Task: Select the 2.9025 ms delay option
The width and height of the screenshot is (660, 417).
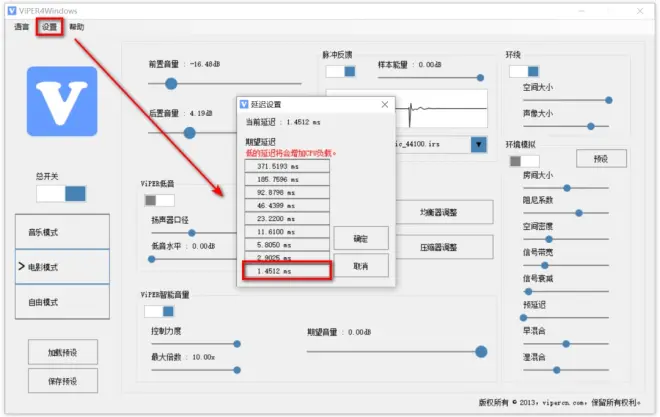Action: [287, 257]
